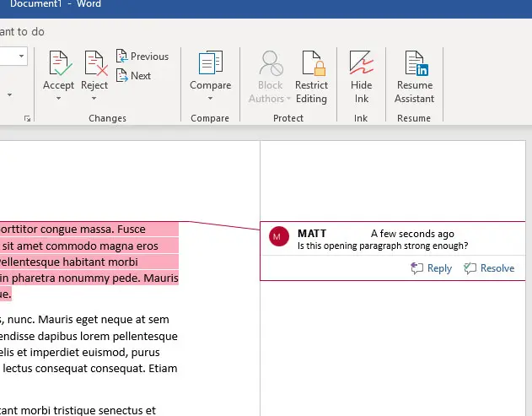Screen dimensions: 532x416
Task: Open the Compare documents icon
Action: click(x=210, y=64)
